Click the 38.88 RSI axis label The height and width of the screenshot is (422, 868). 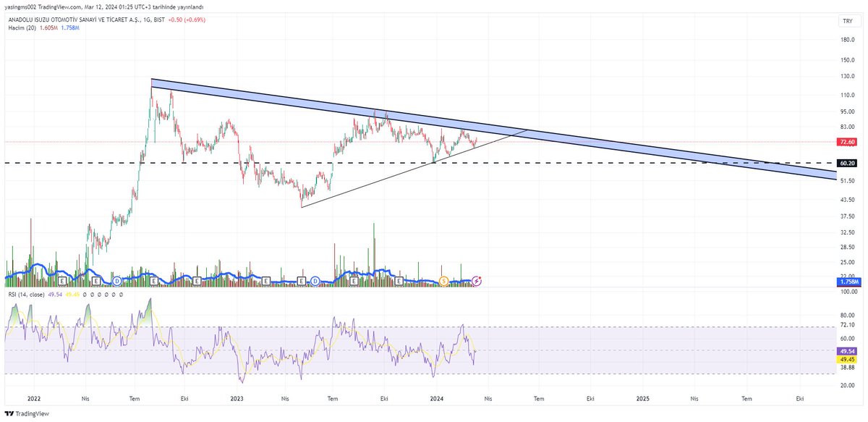[848, 368]
